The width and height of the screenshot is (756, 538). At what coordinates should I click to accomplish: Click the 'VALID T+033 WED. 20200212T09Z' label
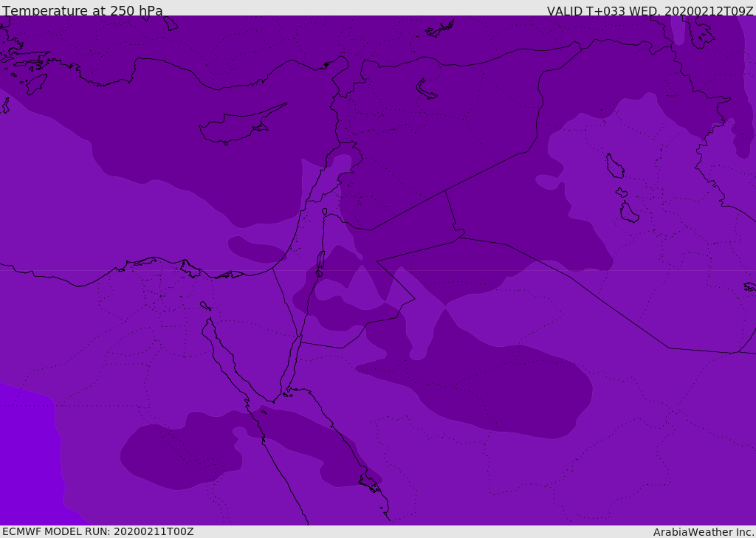(x=650, y=11)
